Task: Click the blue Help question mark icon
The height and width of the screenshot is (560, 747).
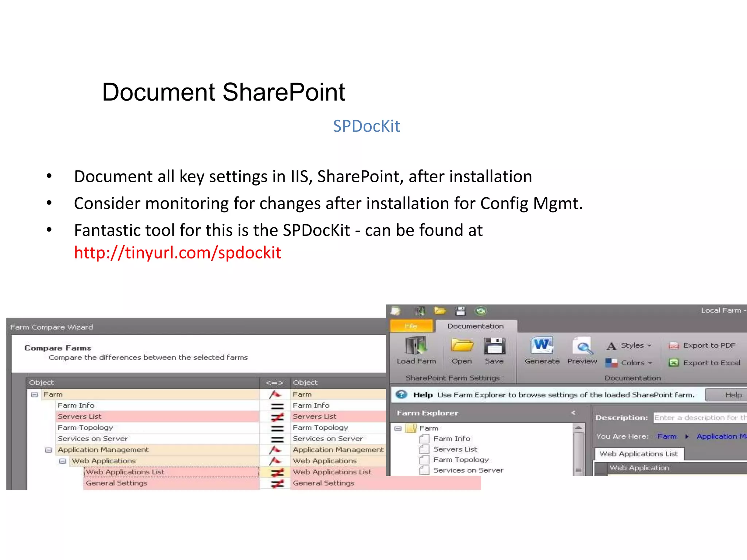Action: coord(401,394)
